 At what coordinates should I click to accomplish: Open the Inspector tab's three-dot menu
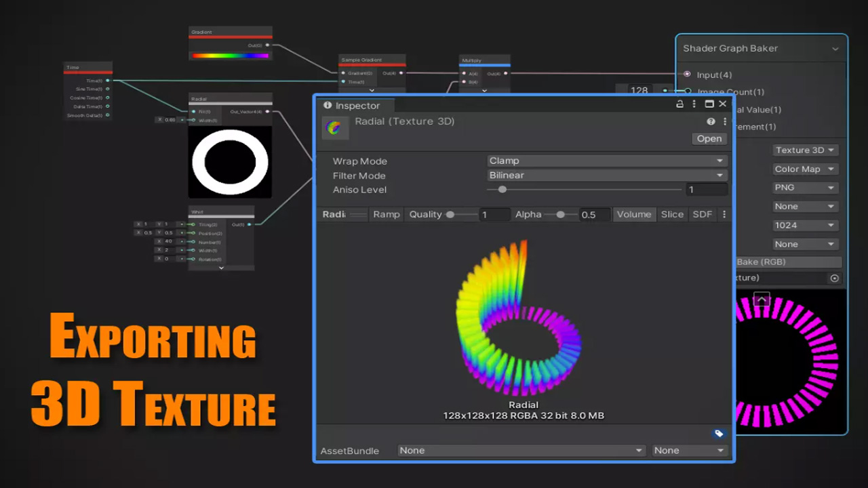[694, 104]
